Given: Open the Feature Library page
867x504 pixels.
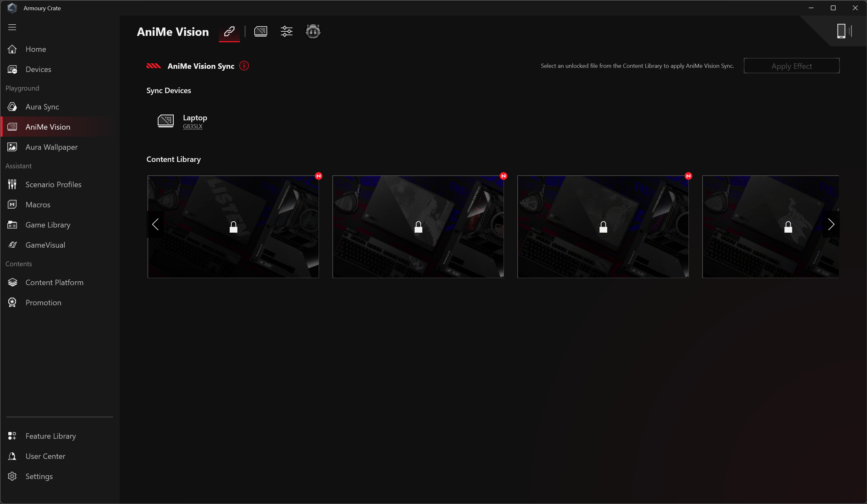Looking at the screenshot, I should pyautogui.click(x=51, y=436).
